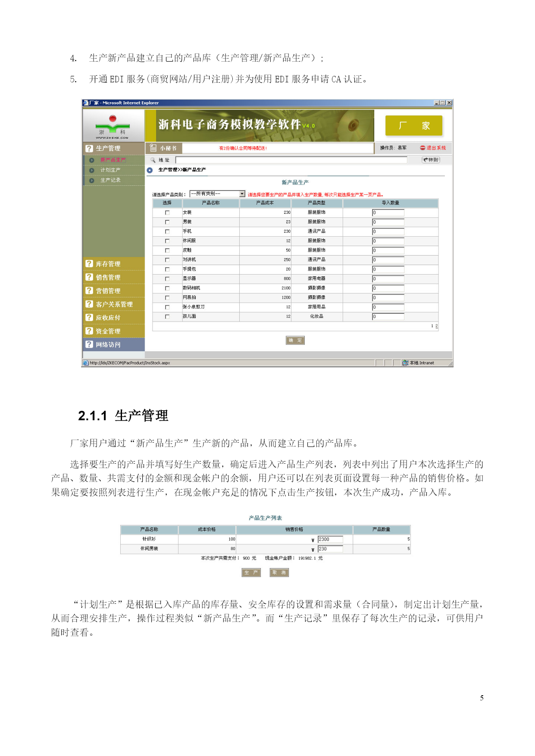Click the bullet icon beside 新产品生产
The width and height of the screenshot is (535, 756).
click(x=91, y=160)
